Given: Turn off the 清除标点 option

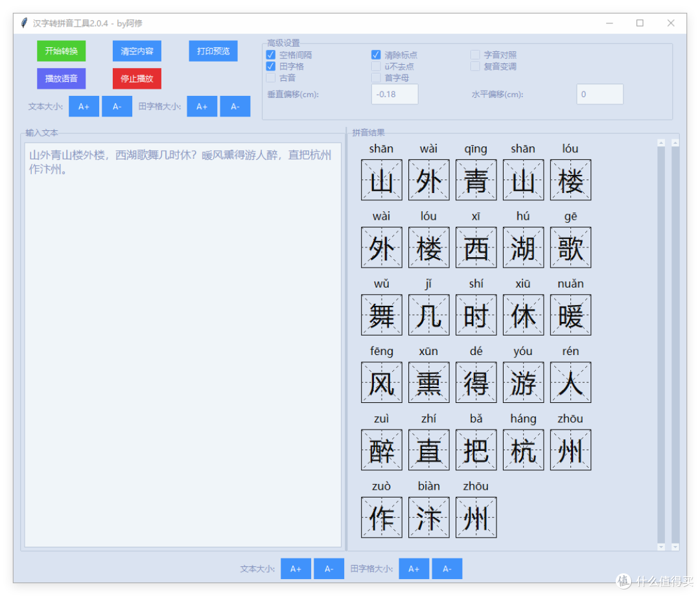Looking at the screenshot, I should pyautogui.click(x=376, y=55).
